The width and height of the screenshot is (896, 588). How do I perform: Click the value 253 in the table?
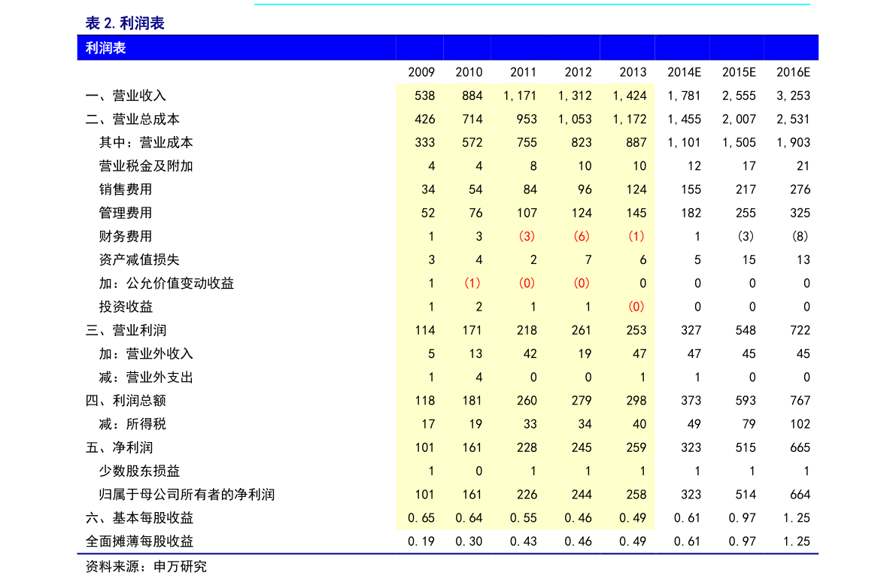(x=636, y=330)
